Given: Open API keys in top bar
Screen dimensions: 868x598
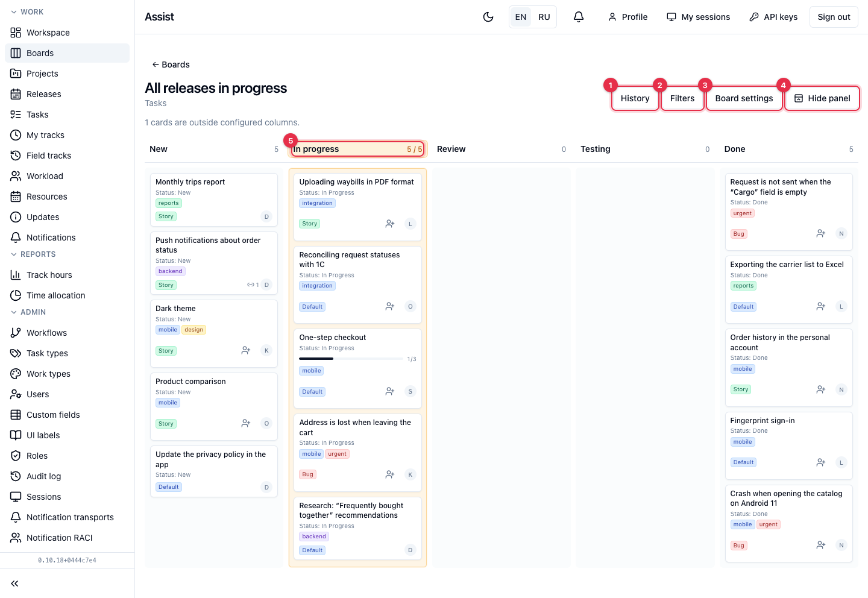Looking at the screenshot, I should tap(773, 17).
